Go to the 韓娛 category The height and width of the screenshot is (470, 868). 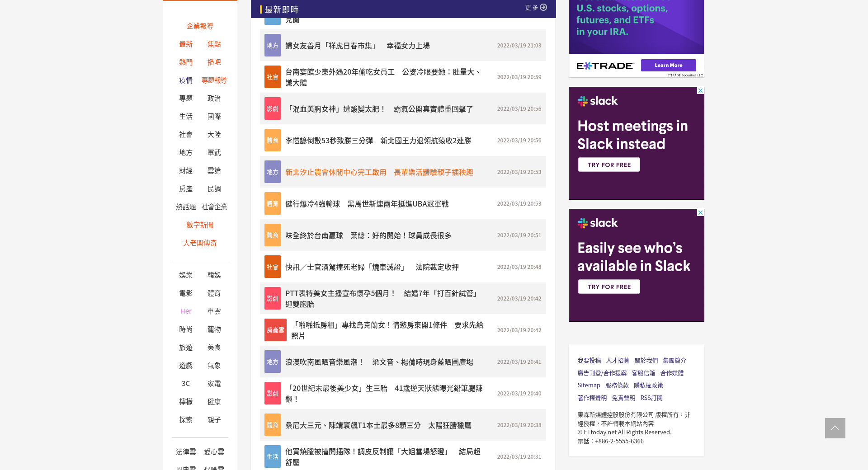214,275
